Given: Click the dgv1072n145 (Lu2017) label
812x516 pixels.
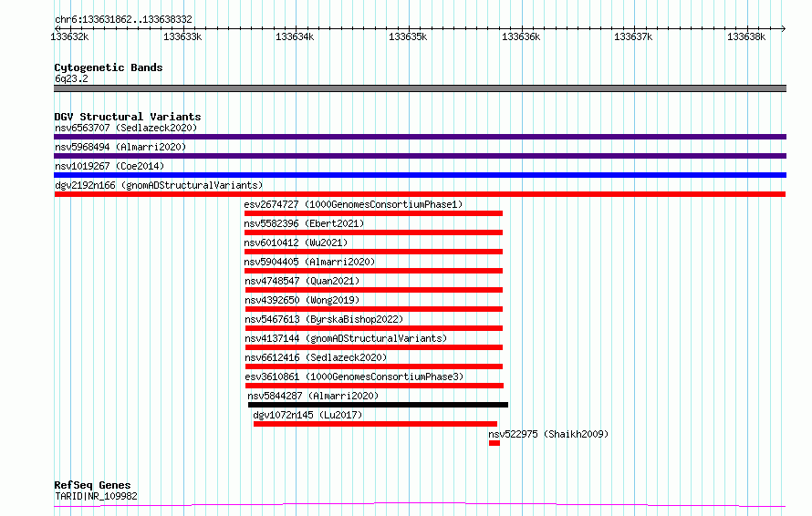Looking at the screenshot, I should 307,415.
